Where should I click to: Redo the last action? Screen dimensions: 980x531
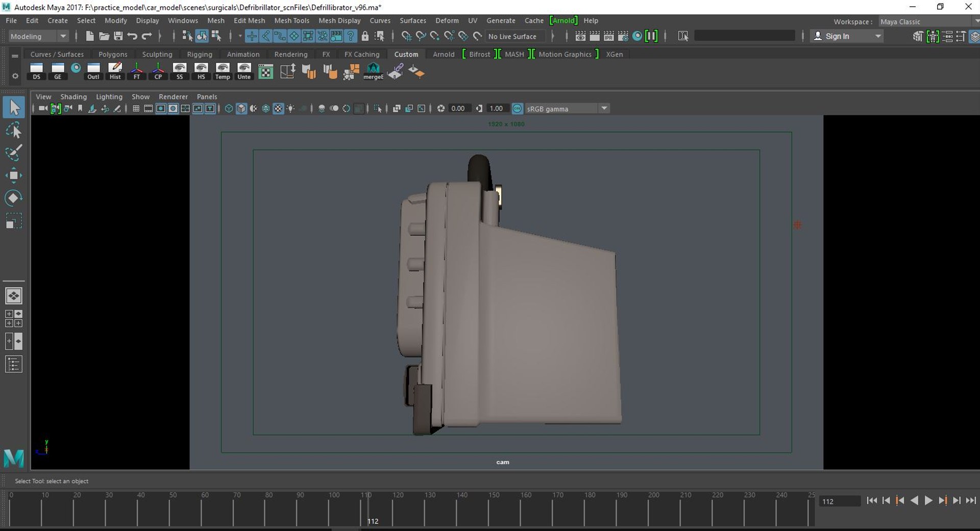point(146,36)
